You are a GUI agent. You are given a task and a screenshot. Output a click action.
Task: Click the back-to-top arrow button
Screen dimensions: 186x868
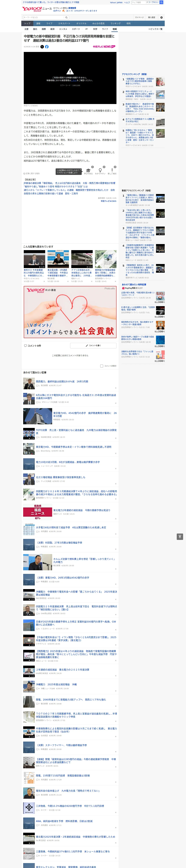point(180,536)
